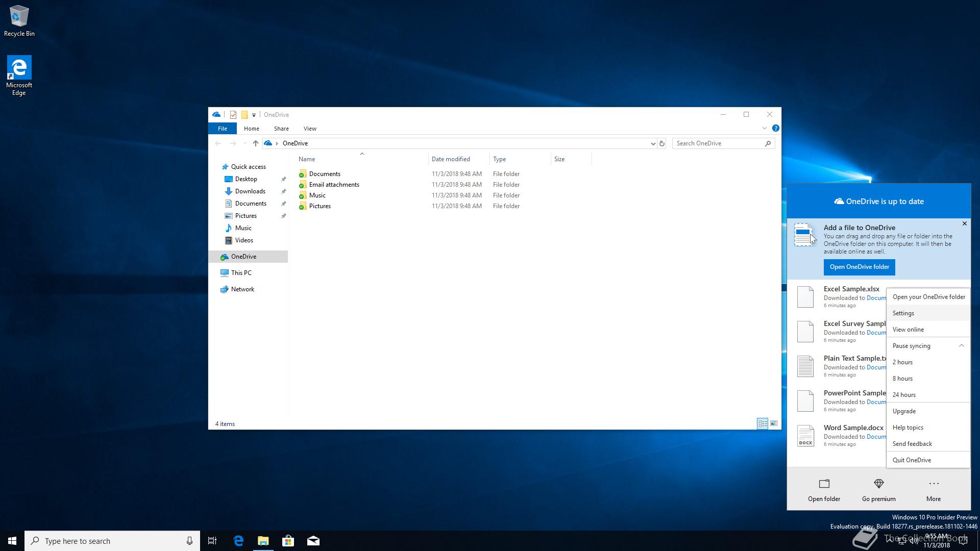Sort by the Type column header
The height and width of the screenshot is (551, 980).
click(520, 159)
